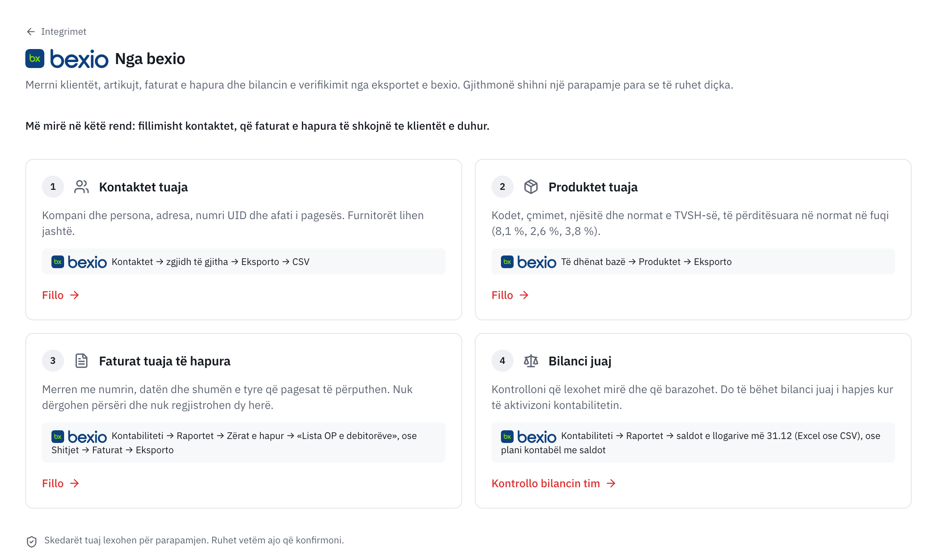Screen dimensions: 937x560
Task: Click the product box icon
Action: pyautogui.click(x=531, y=187)
